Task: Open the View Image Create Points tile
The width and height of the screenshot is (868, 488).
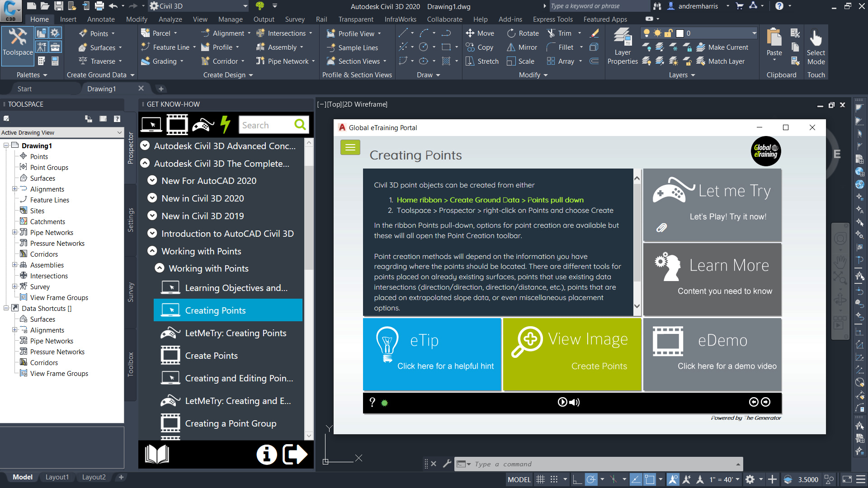Action: pos(572,354)
